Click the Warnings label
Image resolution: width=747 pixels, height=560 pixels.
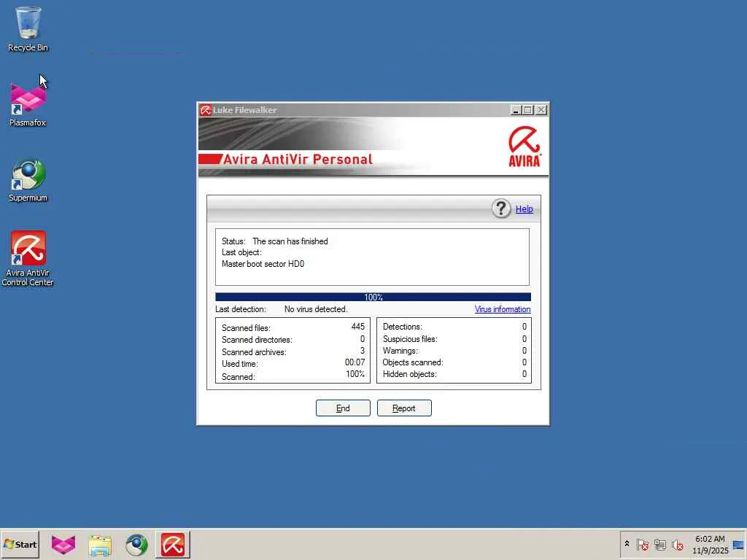pyautogui.click(x=400, y=351)
